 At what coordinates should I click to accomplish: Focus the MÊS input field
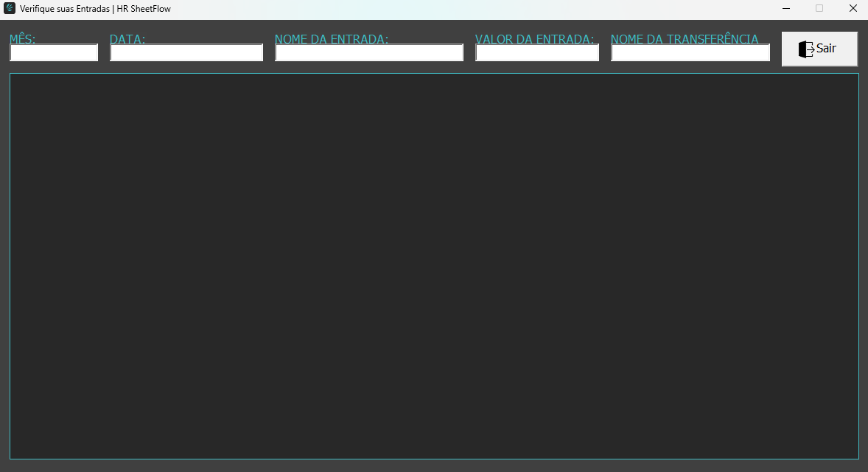(54, 53)
